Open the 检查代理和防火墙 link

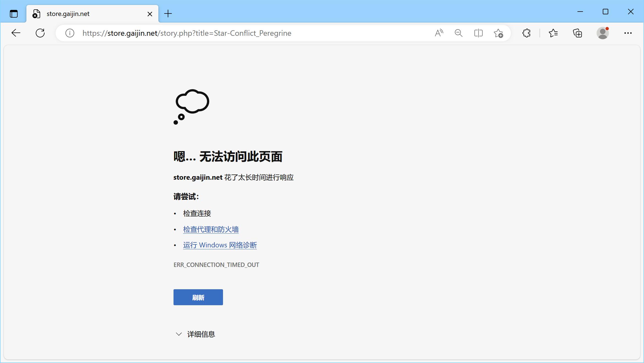(211, 229)
